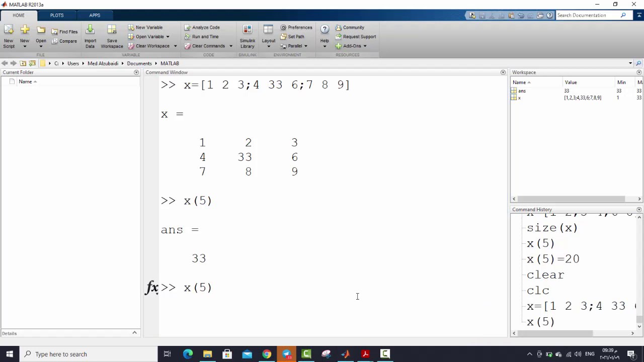Expand the Add-Ons dropdown
Image resolution: width=644 pixels, height=362 pixels.
(365, 46)
